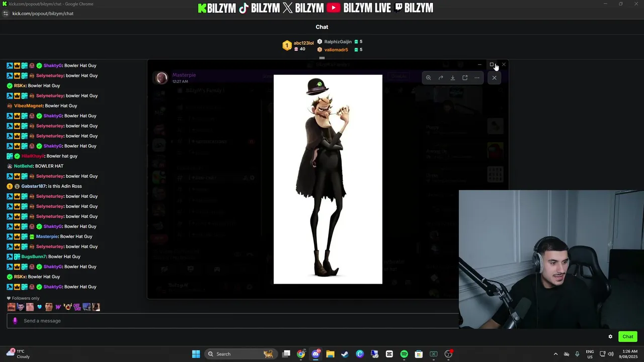Open Steam from taskbar
The height and width of the screenshot is (362, 644).
pos(345,354)
